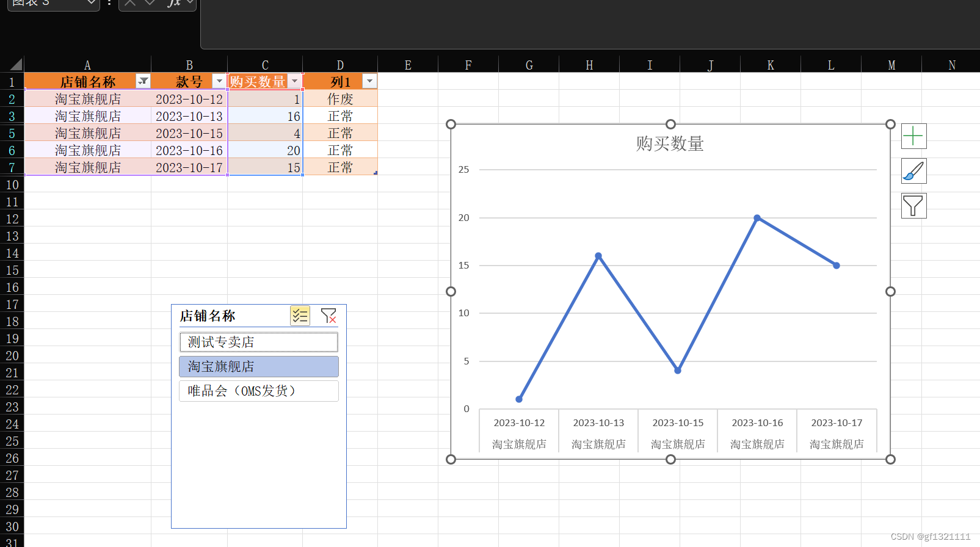Open 列1 column filter dropdown
980x547 pixels.
pyautogui.click(x=369, y=81)
